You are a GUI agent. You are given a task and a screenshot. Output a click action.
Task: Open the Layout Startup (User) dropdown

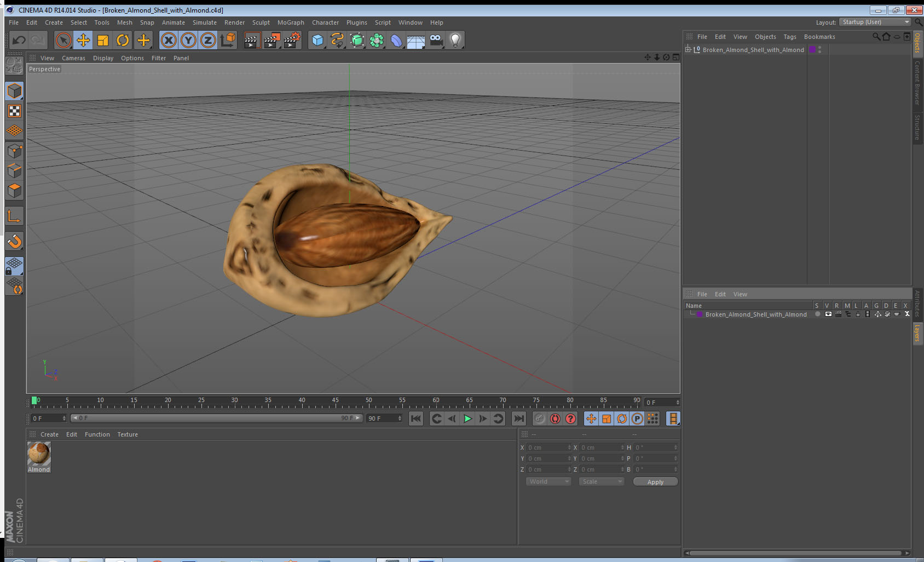(875, 22)
